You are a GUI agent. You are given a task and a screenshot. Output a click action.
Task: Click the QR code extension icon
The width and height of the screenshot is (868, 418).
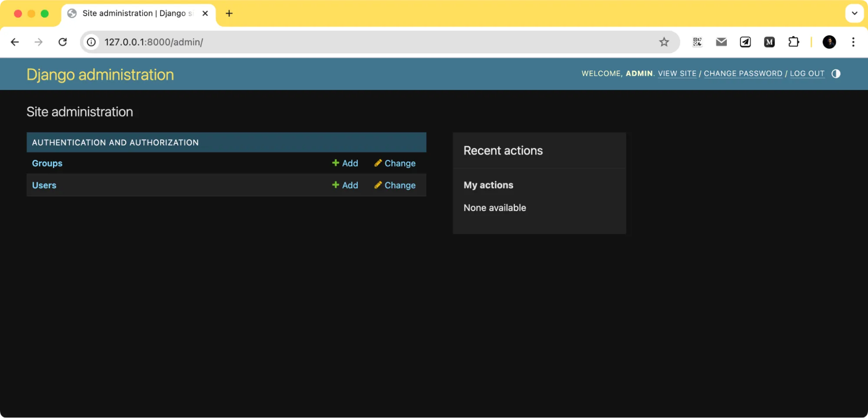697,42
